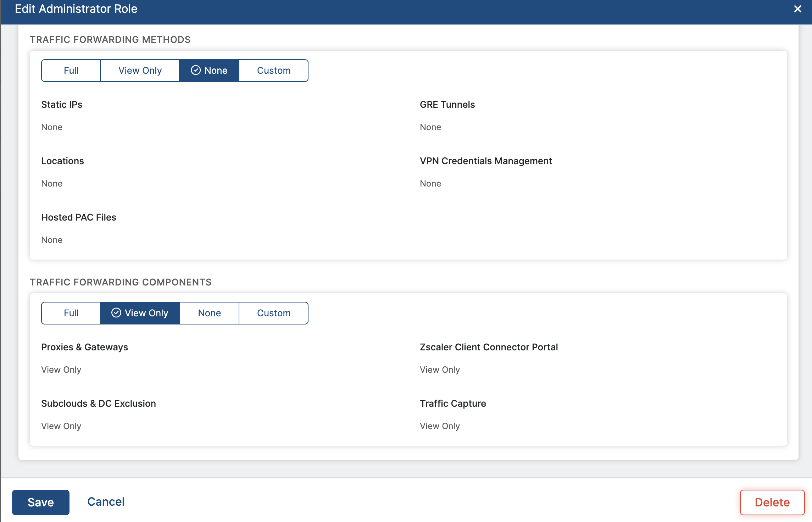Image resolution: width=812 pixels, height=522 pixels.
Task: Click the checkmark icon on View Only button
Action: tap(116, 313)
